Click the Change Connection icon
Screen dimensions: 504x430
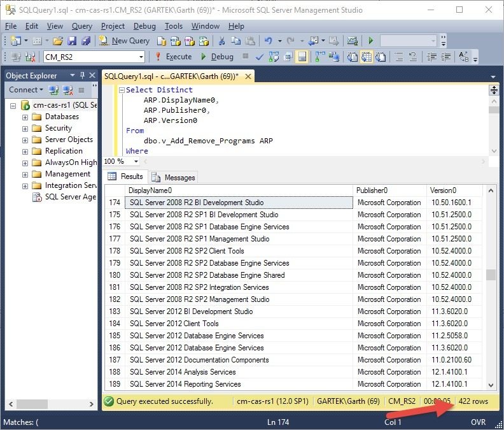tap(30, 57)
